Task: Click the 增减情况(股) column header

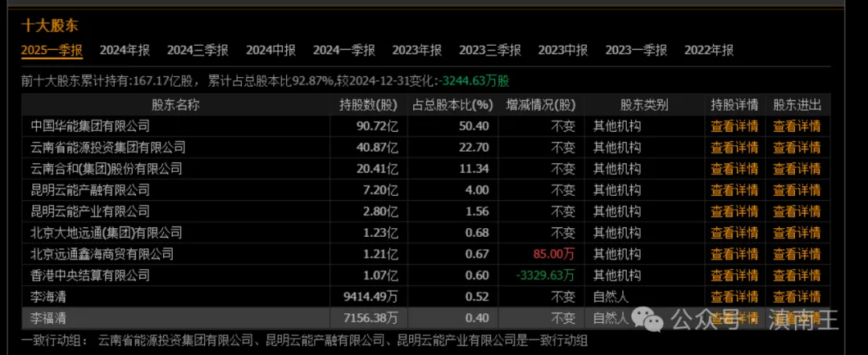Action: tap(541, 105)
